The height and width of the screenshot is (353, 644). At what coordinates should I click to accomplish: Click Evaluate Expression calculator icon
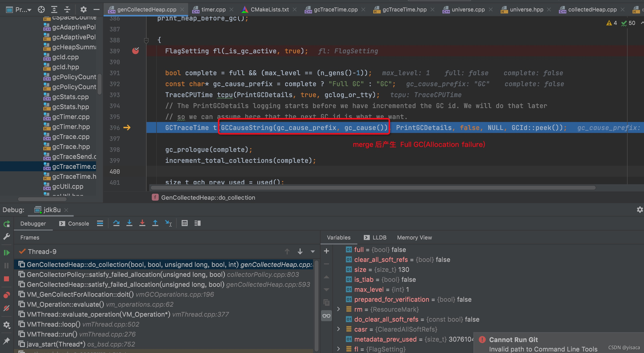pos(184,223)
